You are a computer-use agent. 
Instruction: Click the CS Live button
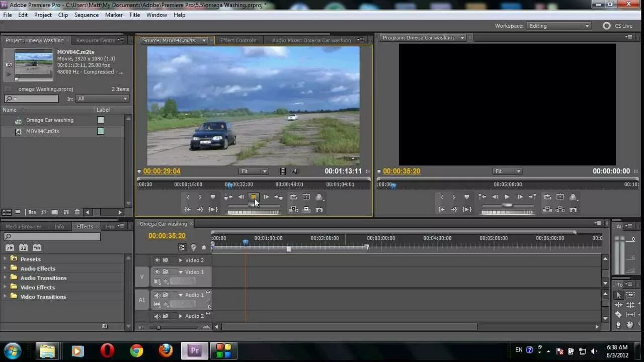(618, 26)
